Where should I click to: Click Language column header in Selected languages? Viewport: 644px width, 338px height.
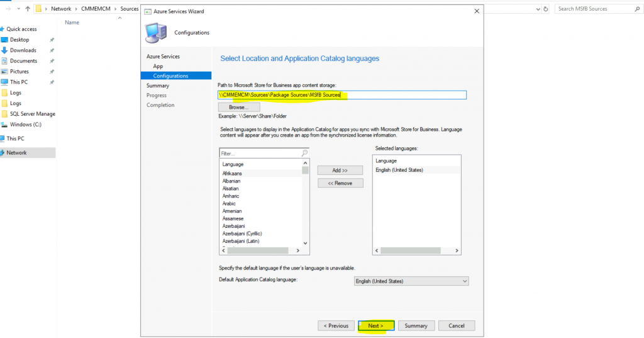(386, 161)
